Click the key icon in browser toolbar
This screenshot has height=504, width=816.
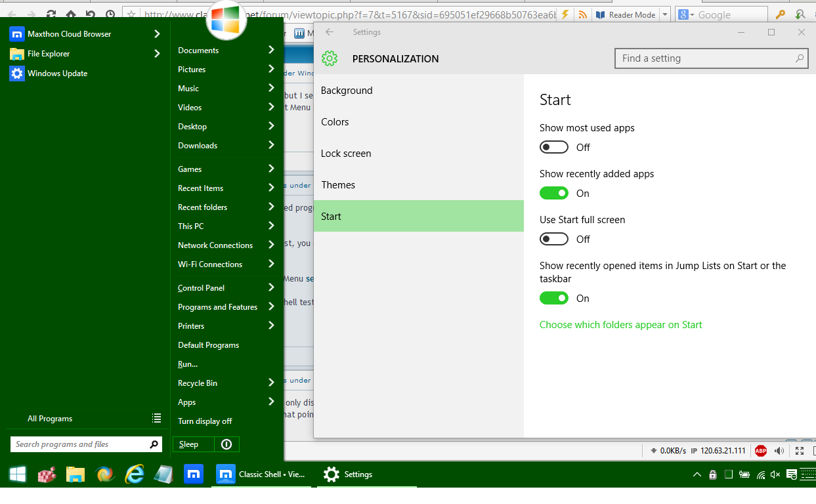click(780, 14)
